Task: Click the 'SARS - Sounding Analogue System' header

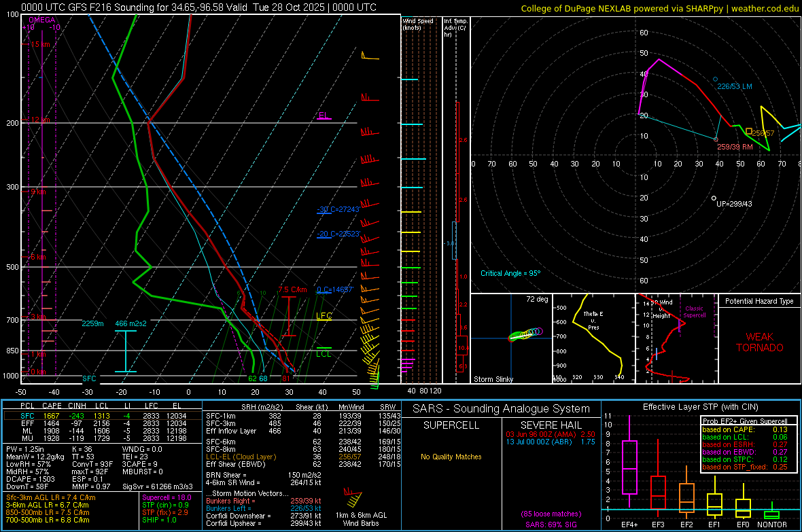Action: click(x=501, y=409)
